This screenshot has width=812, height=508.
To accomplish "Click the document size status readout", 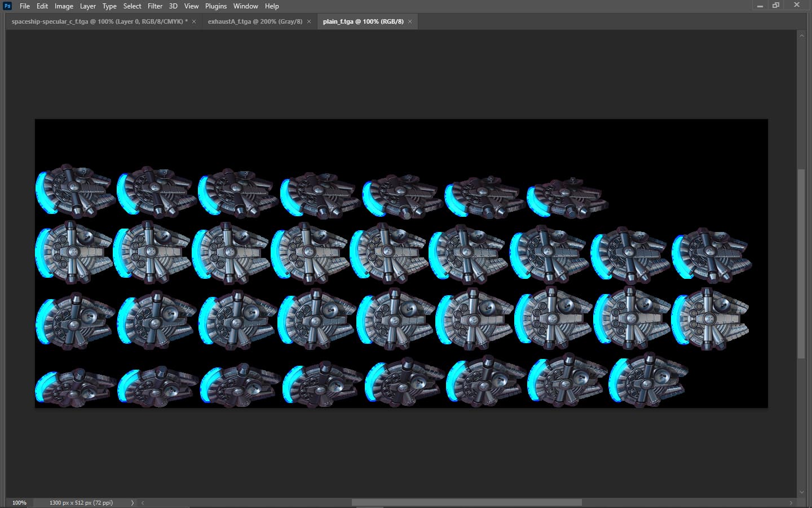I will click(81, 502).
